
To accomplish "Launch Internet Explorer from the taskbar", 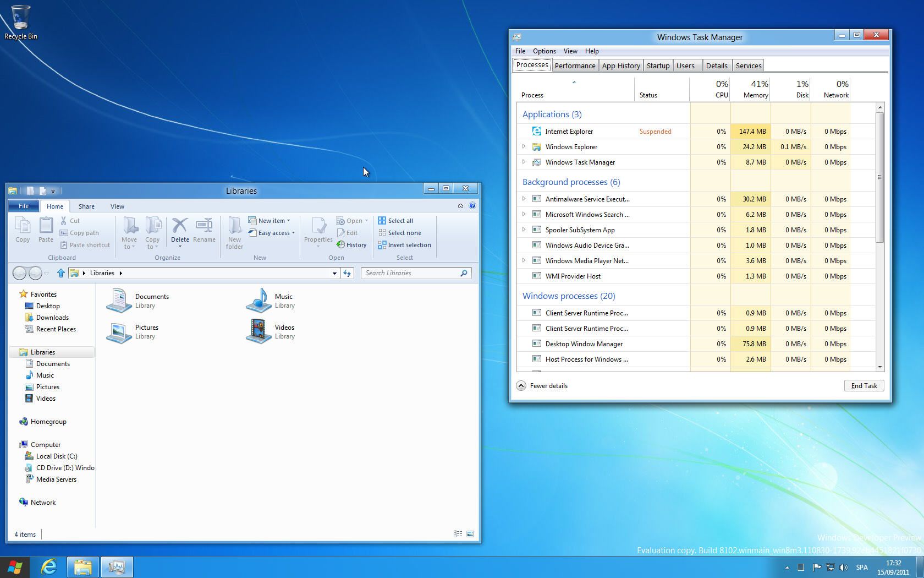I will (49, 566).
